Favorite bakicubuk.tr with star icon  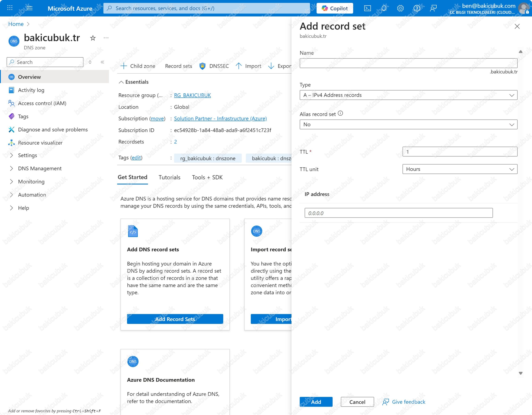[x=92, y=38]
